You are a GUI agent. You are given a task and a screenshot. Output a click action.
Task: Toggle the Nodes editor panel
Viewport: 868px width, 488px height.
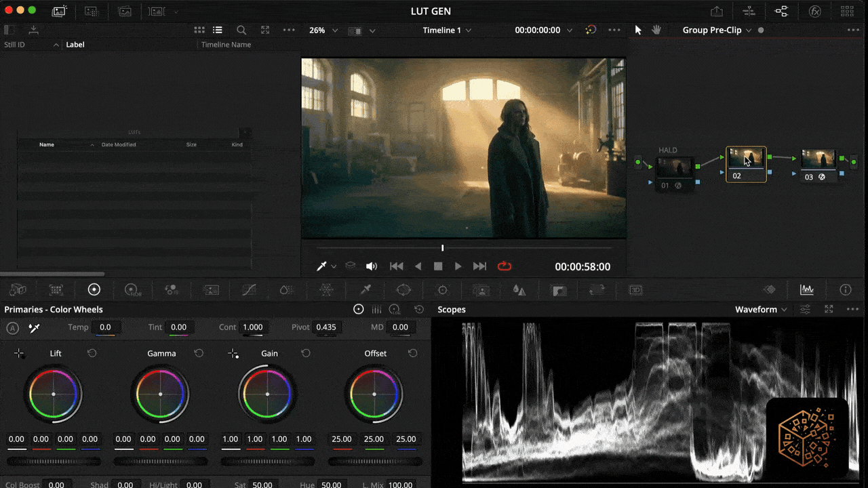(782, 11)
